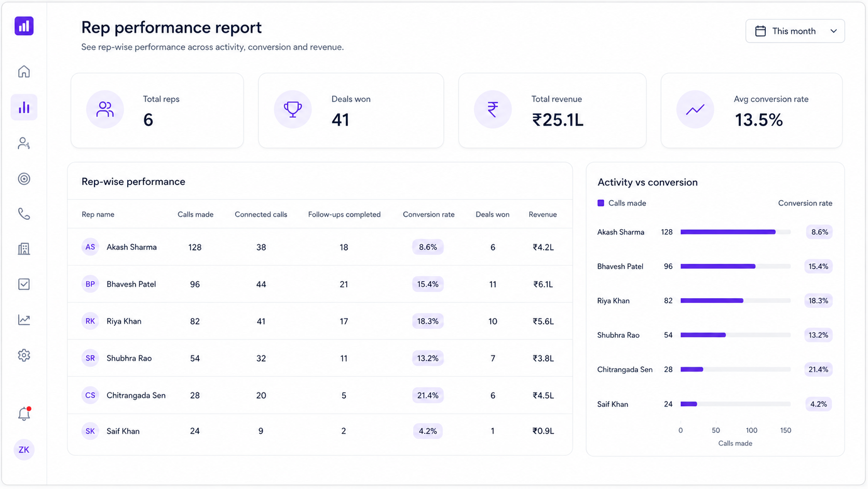Click the ₹25.1L total revenue value

[x=558, y=120]
